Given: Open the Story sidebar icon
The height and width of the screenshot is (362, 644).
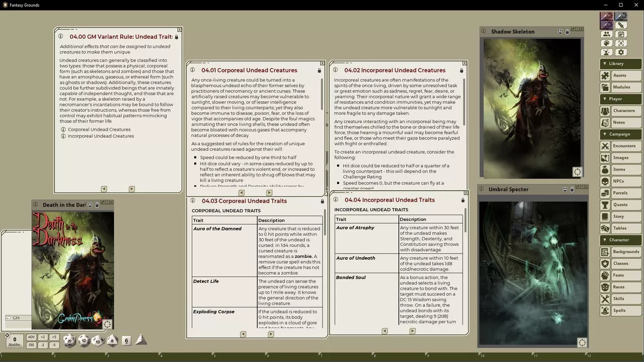Looking at the screenshot, I should click(x=605, y=216).
